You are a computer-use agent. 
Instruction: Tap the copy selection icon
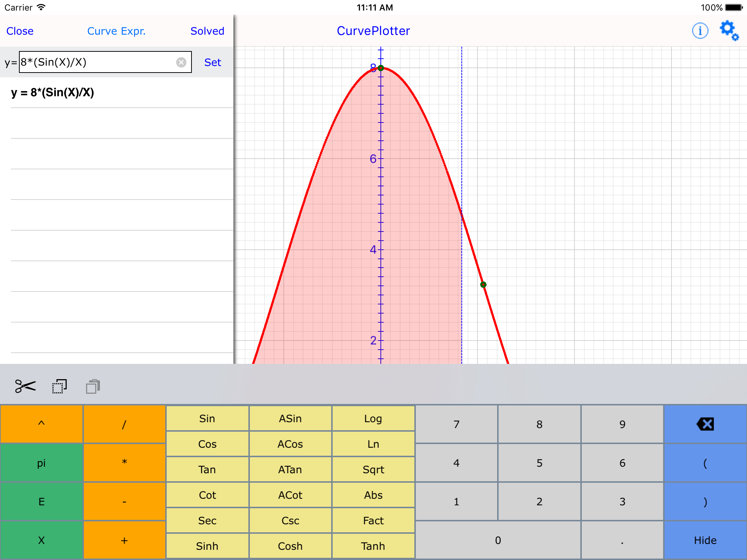click(59, 386)
